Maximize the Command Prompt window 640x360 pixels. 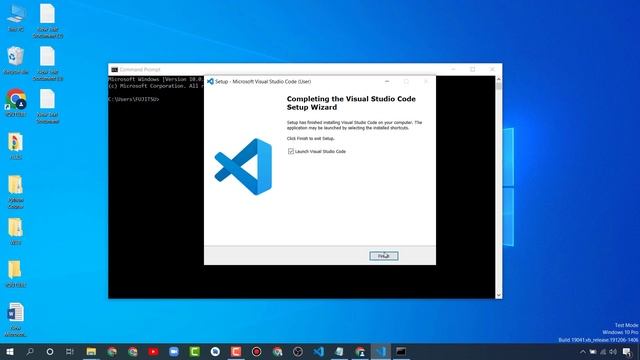point(473,69)
